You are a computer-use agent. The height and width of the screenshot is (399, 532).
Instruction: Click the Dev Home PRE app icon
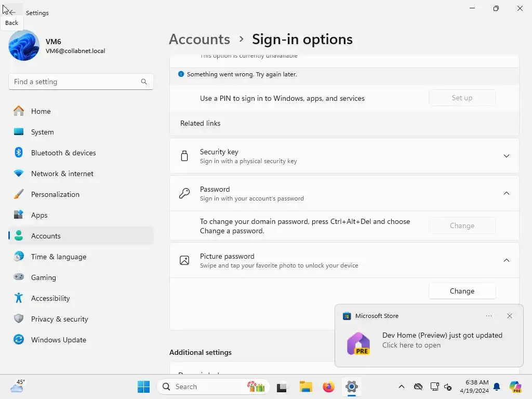[x=358, y=344]
